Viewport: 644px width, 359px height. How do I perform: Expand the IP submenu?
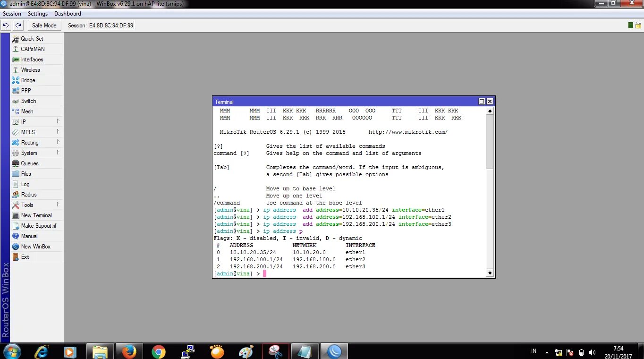pos(36,122)
